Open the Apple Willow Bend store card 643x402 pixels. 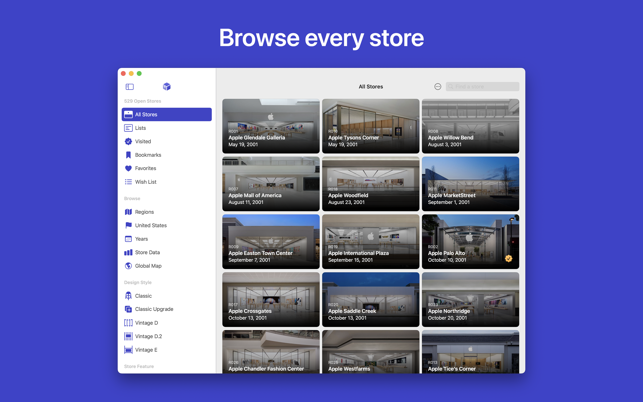(x=470, y=126)
